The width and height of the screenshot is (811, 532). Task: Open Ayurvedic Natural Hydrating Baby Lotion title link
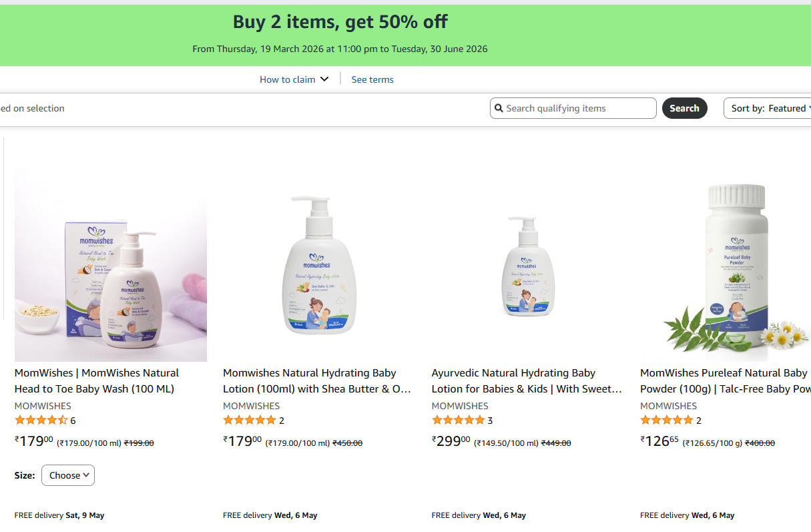(527, 381)
